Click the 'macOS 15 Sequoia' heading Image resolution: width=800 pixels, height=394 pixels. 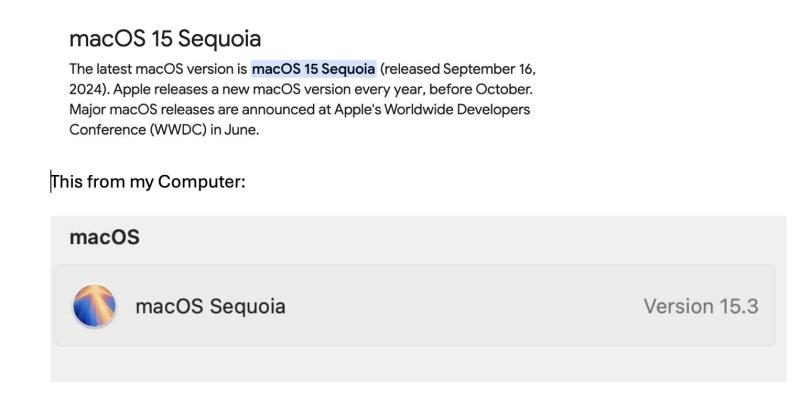click(x=165, y=39)
